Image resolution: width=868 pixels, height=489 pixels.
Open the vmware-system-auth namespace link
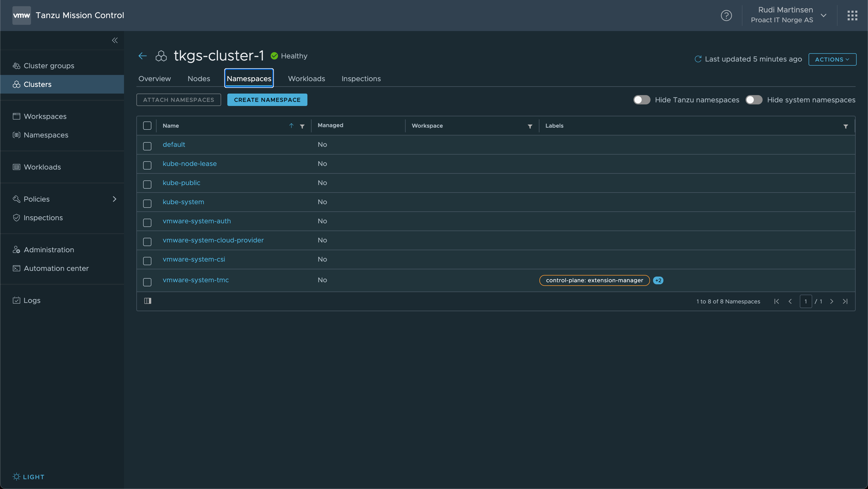[x=197, y=221]
